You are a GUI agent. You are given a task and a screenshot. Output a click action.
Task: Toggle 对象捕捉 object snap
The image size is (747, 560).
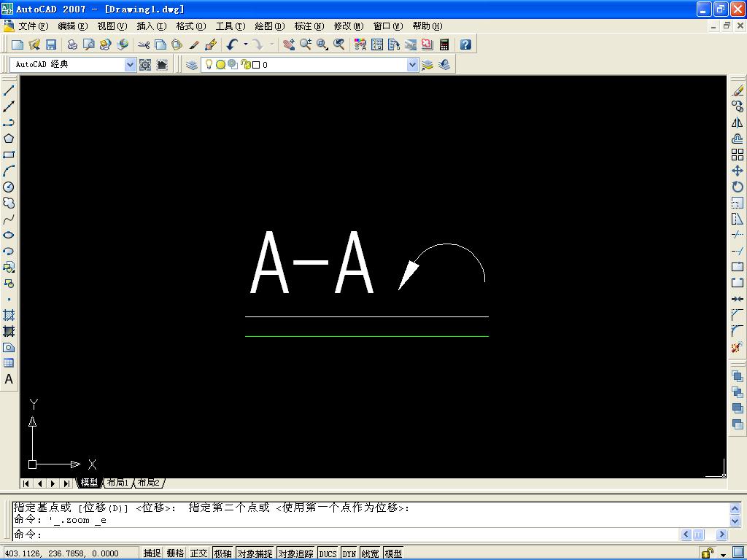255,553
